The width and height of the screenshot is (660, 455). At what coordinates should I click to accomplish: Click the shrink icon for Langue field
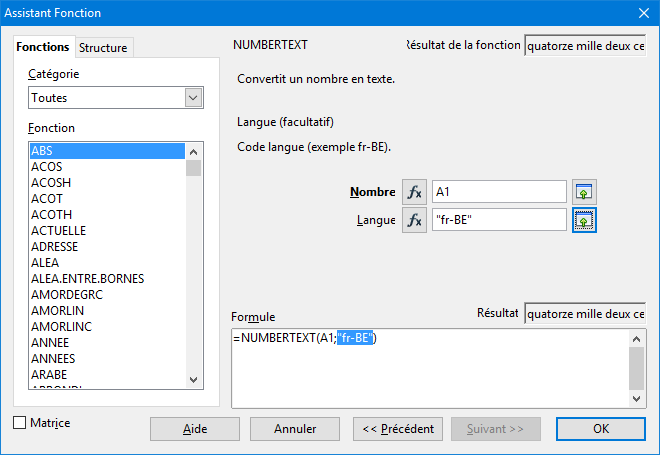(584, 220)
